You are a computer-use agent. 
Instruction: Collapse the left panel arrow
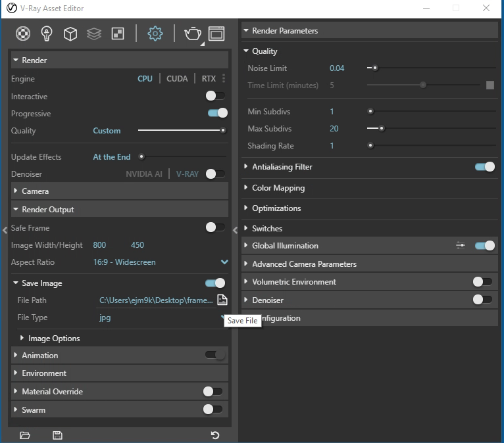(5, 230)
